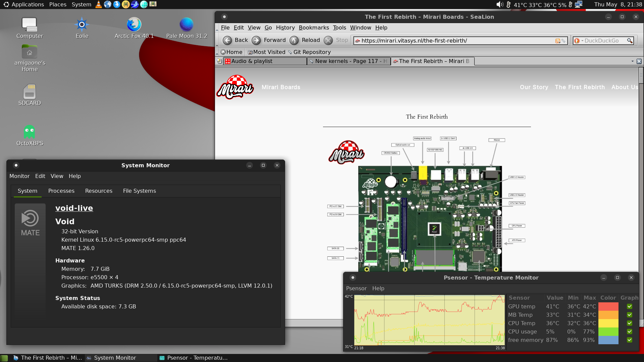Click the void-live hostname link

point(74,208)
